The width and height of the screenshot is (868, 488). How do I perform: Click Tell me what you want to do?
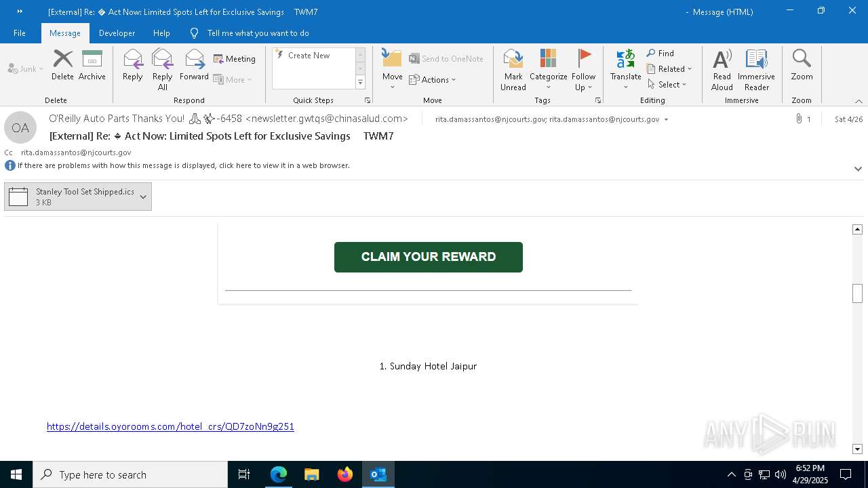(x=258, y=33)
